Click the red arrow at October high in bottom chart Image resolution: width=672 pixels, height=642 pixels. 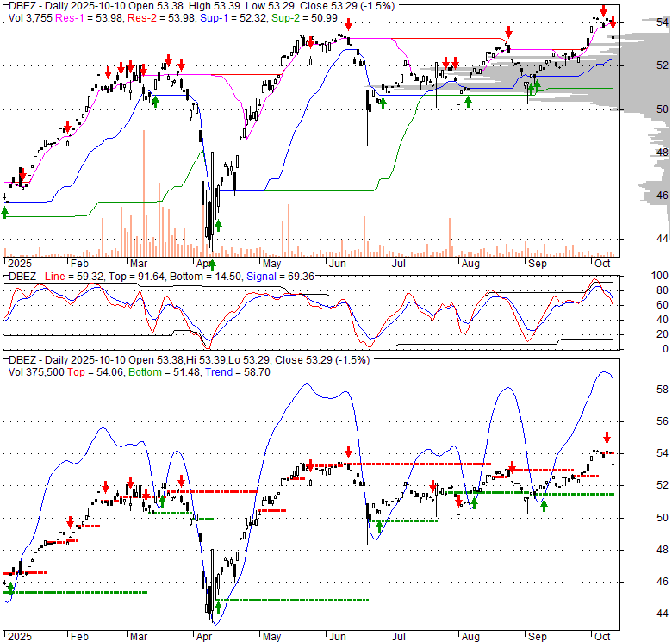tap(607, 438)
